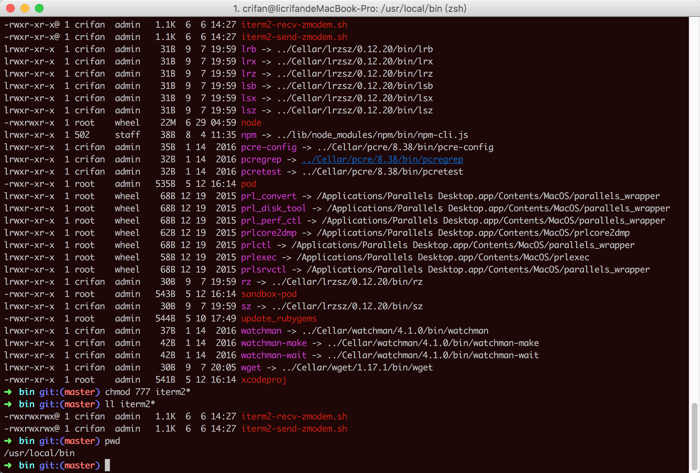Click the iterm2-recv-zmodem.sh name after chmod
This screenshot has height=473, width=700.
click(294, 417)
